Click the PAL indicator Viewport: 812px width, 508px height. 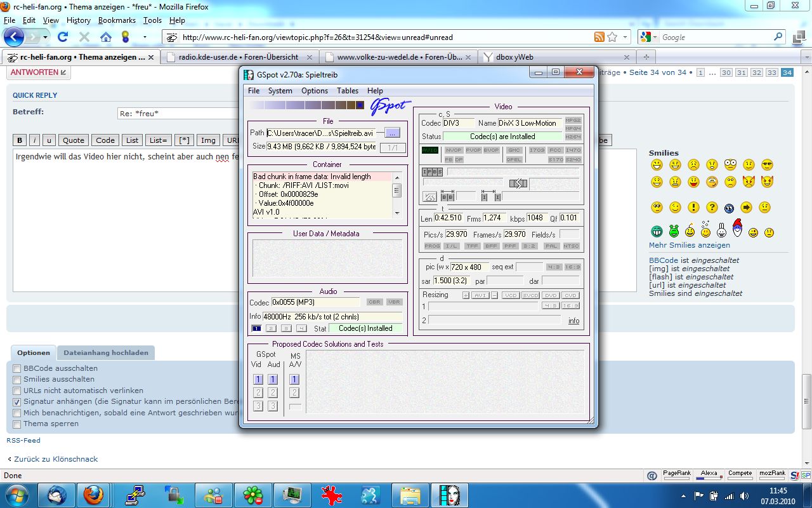[x=552, y=246]
